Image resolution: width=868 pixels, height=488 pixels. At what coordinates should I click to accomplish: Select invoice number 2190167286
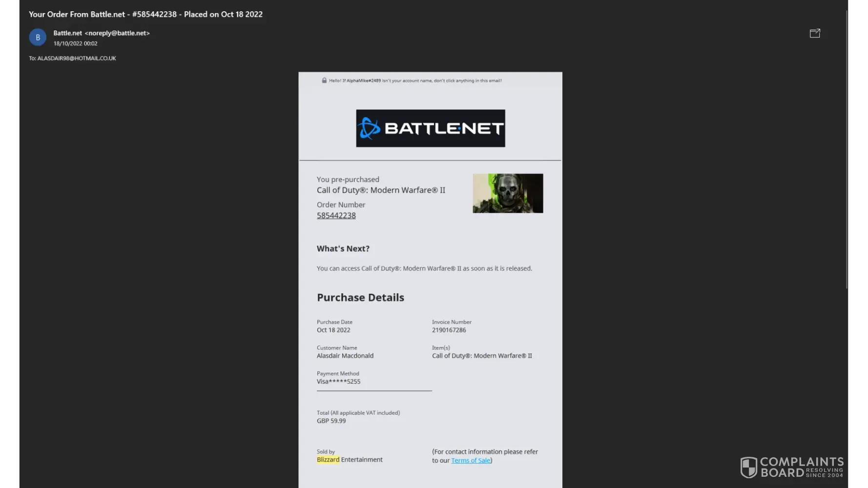click(x=449, y=330)
